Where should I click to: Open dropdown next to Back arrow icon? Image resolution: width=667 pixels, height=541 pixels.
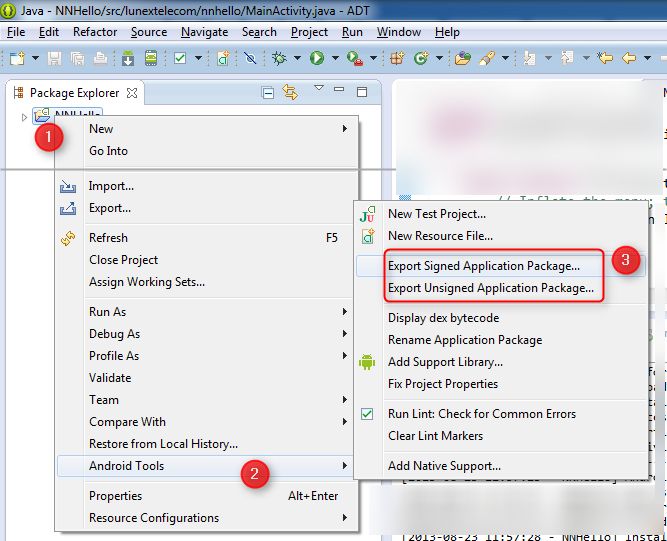pos(647,58)
